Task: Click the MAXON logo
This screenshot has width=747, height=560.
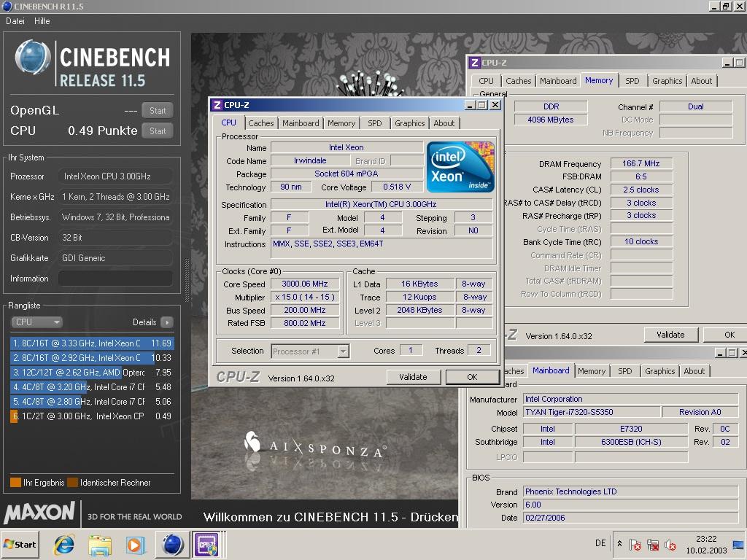Action: point(39,513)
